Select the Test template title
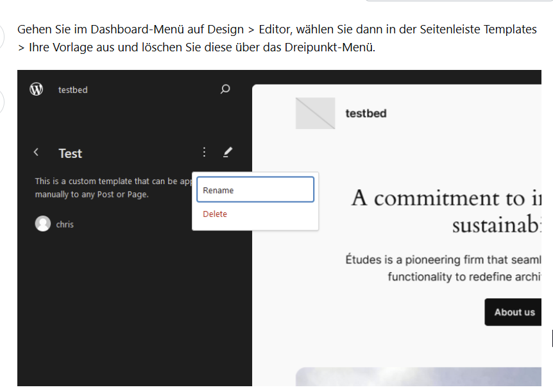The image size is (553, 392). (x=70, y=153)
